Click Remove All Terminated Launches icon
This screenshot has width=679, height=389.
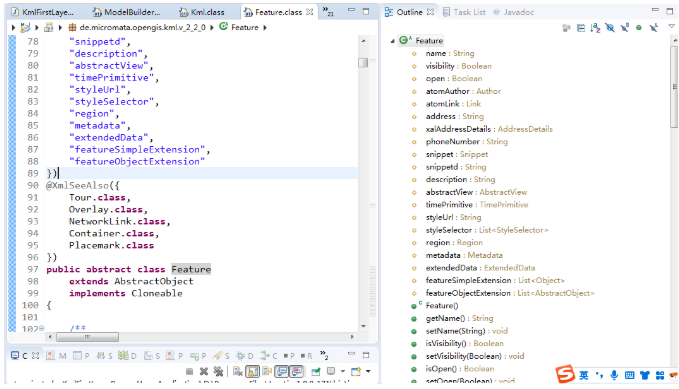point(219,371)
